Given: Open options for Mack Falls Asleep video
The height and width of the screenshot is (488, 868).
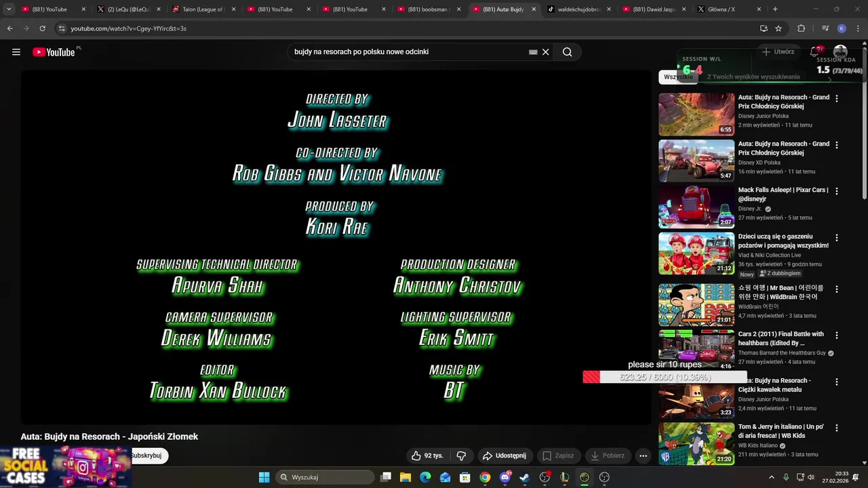Looking at the screenshot, I should coord(836,191).
